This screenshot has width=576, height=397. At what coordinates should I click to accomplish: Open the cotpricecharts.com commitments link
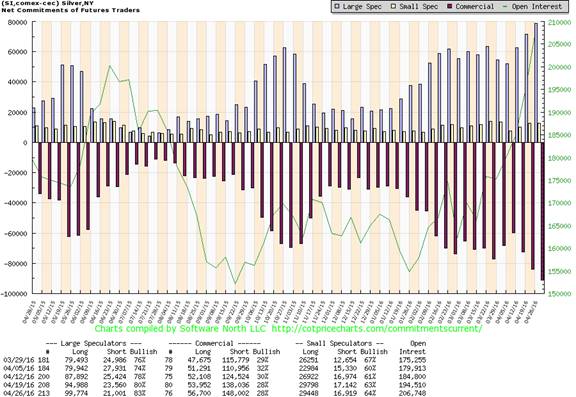[377, 328]
